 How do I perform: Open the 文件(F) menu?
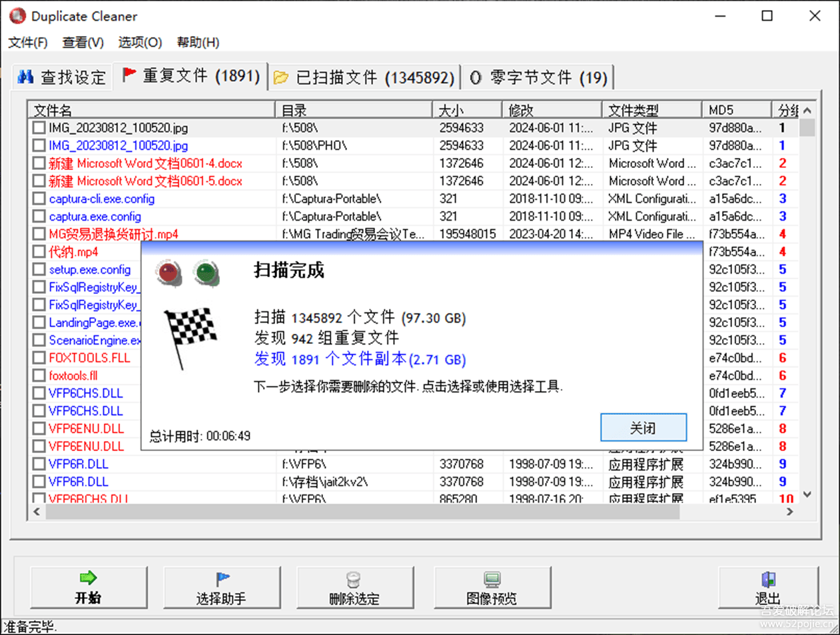click(x=28, y=42)
